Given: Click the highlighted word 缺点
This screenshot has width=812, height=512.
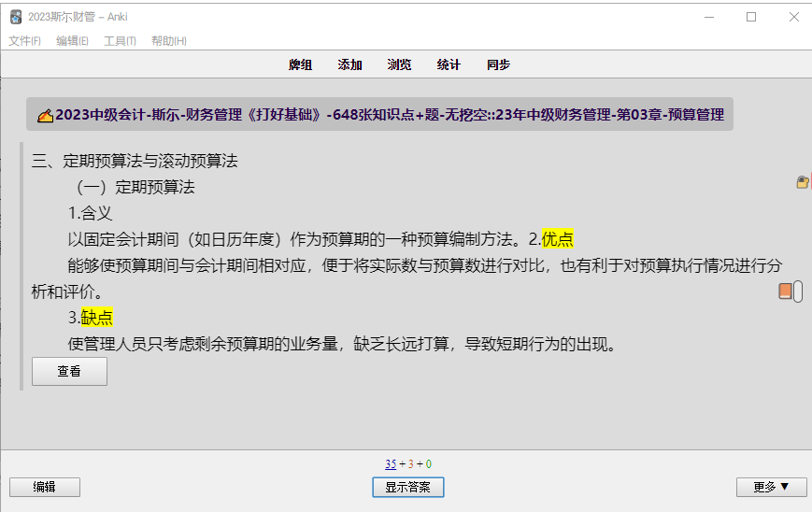Looking at the screenshot, I should pos(97,318).
